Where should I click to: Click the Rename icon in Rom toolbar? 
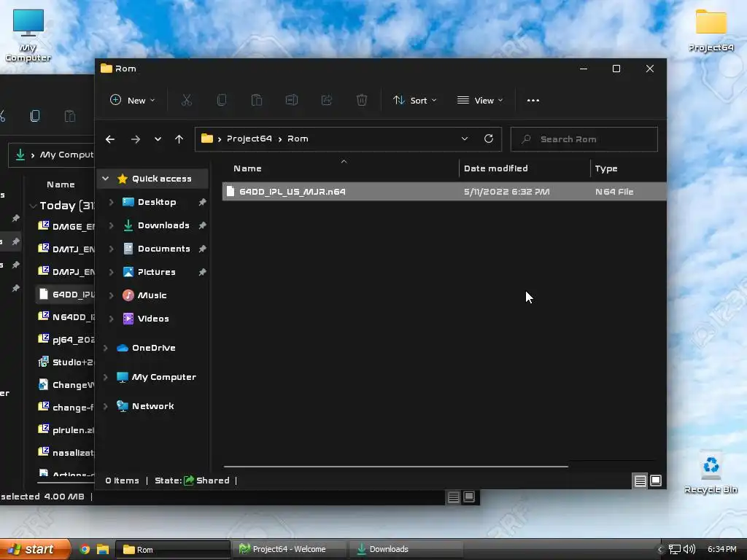(292, 100)
